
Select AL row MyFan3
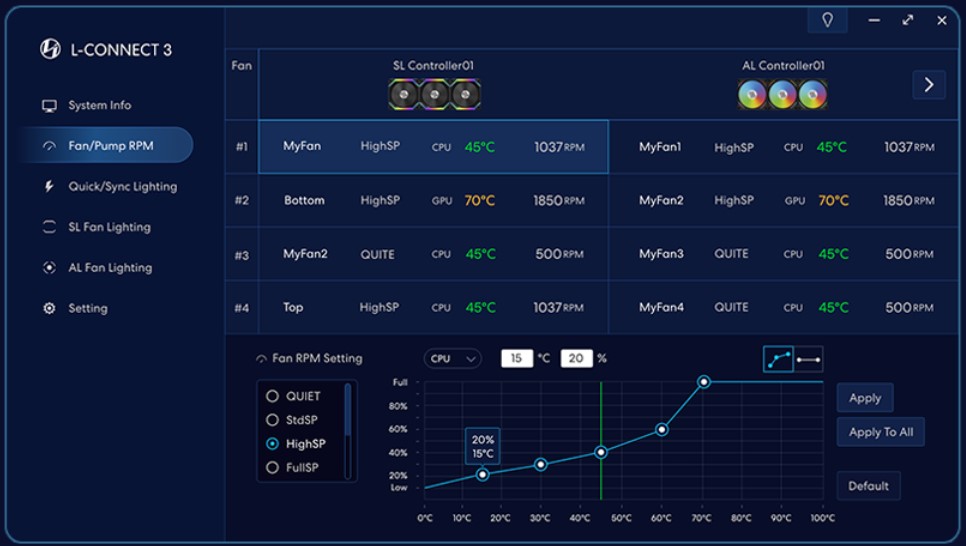pos(784,254)
